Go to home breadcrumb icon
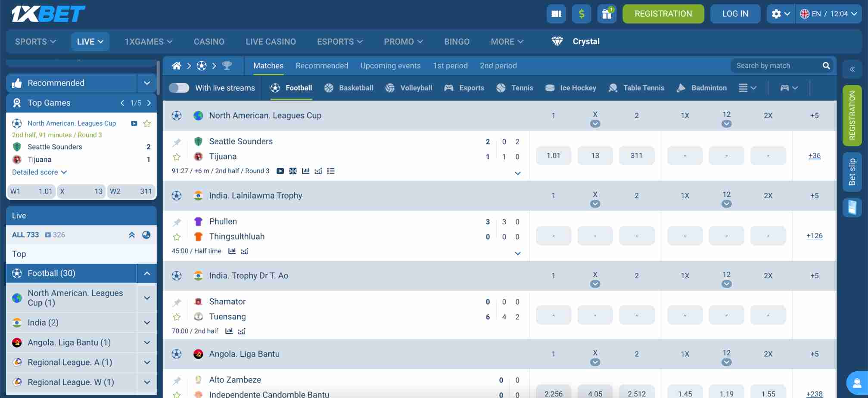The image size is (868, 398). click(177, 66)
